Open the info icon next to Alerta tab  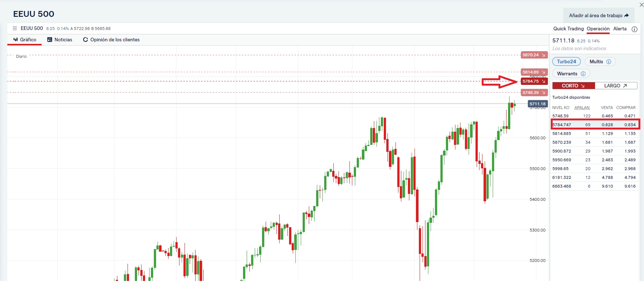coord(634,29)
